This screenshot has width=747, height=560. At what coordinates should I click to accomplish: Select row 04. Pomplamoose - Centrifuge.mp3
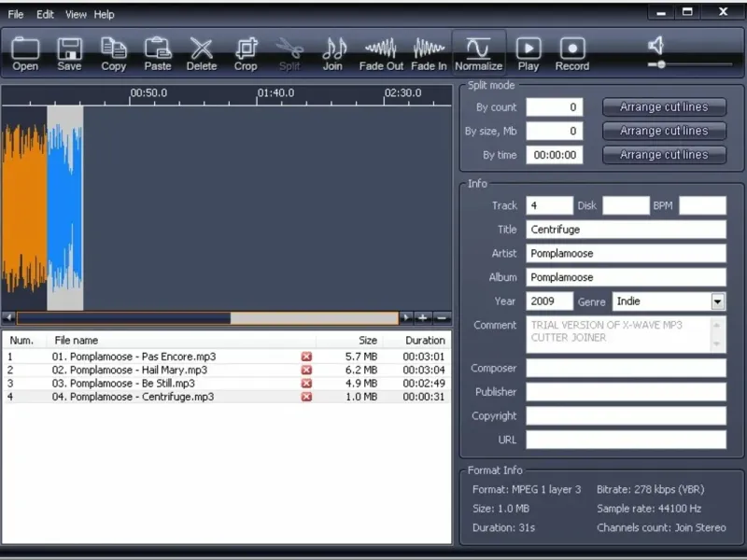point(226,397)
